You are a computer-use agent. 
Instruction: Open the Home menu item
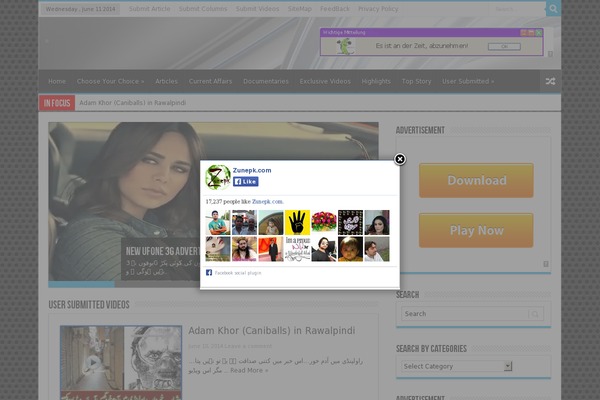pos(57,81)
